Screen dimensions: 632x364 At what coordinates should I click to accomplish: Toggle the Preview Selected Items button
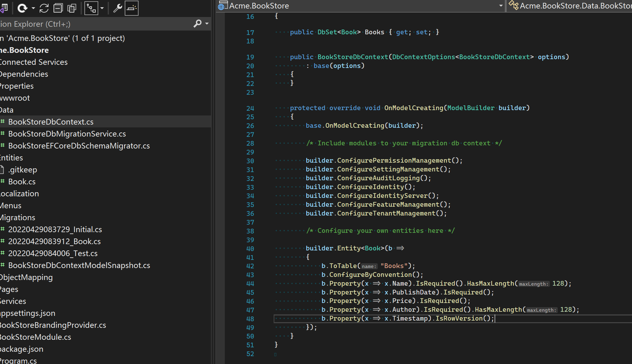(x=131, y=8)
